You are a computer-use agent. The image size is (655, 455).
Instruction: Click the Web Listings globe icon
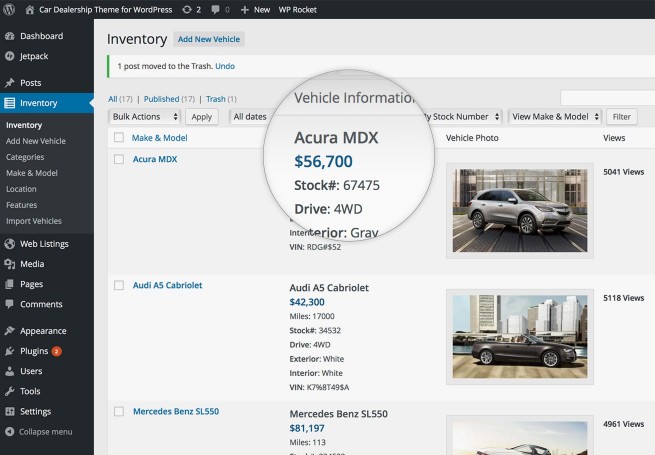point(10,244)
